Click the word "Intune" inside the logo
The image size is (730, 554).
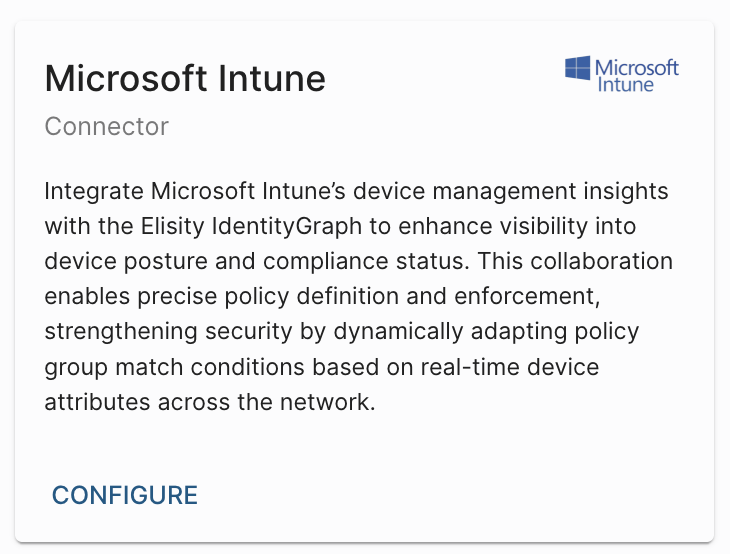point(625,85)
